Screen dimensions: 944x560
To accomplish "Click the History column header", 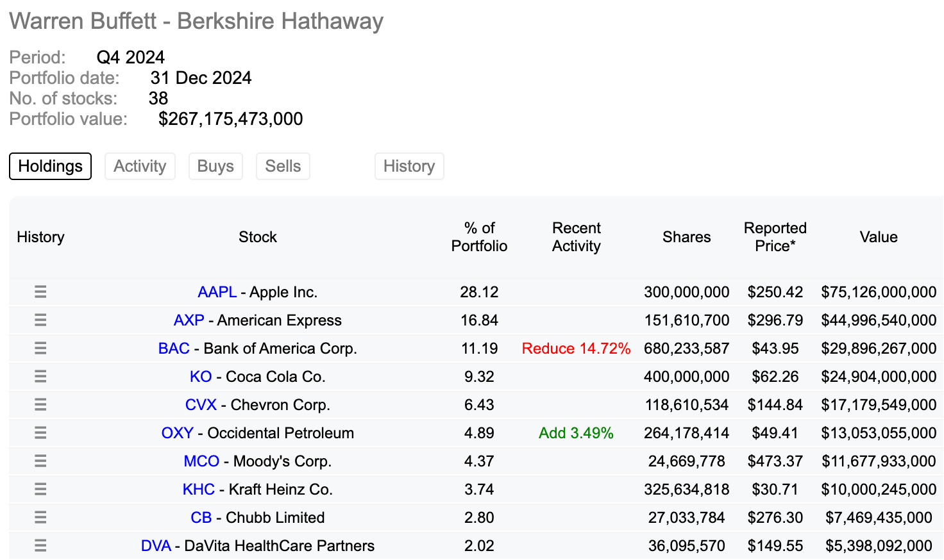I will click(x=40, y=237).
